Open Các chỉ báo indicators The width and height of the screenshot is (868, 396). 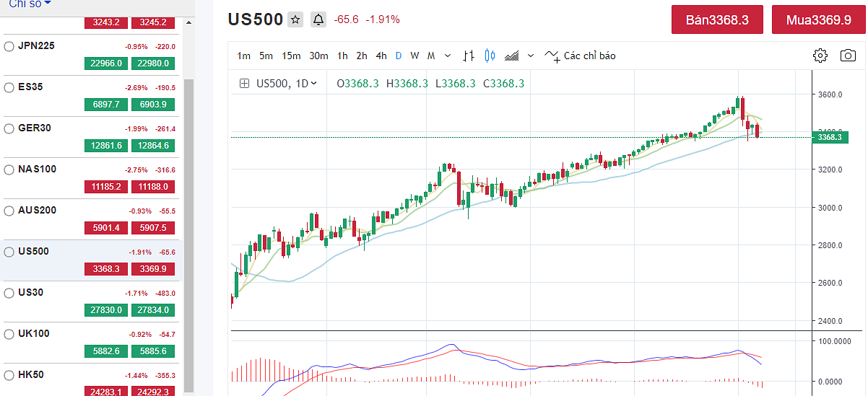coord(580,56)
